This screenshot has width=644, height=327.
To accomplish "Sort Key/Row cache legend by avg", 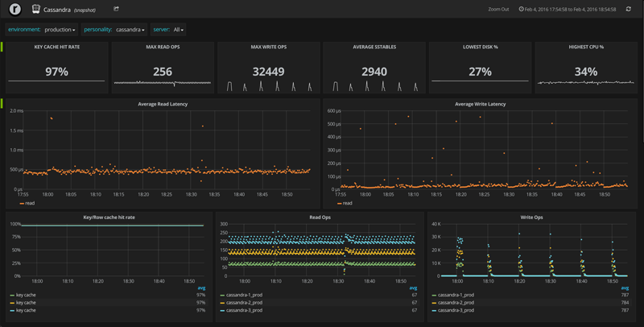I will [201, 288].
